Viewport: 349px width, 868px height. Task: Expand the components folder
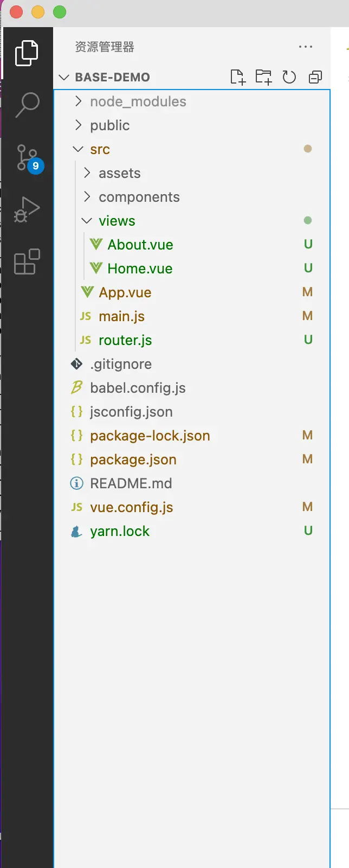coord(139,197)
